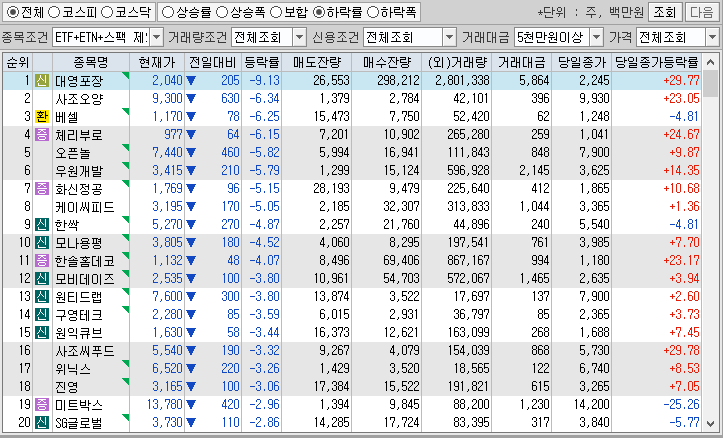The height and width of the screenshot is (438, 723).
Task: Click the 증 badge next to 미트박스
Action: 41,405
